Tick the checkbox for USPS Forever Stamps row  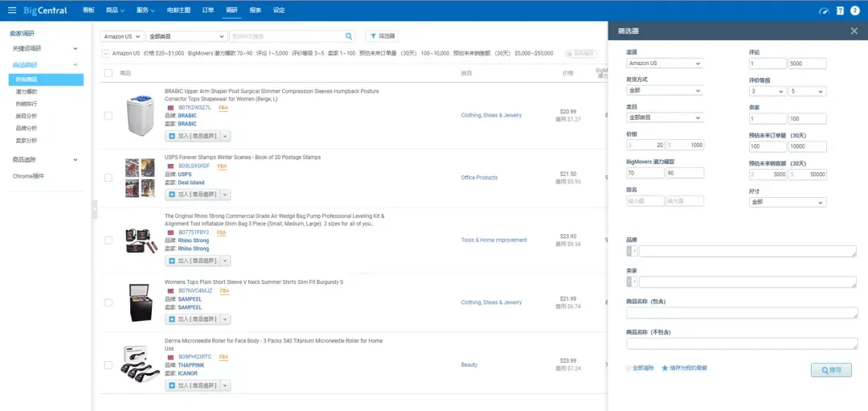[108, 178]
